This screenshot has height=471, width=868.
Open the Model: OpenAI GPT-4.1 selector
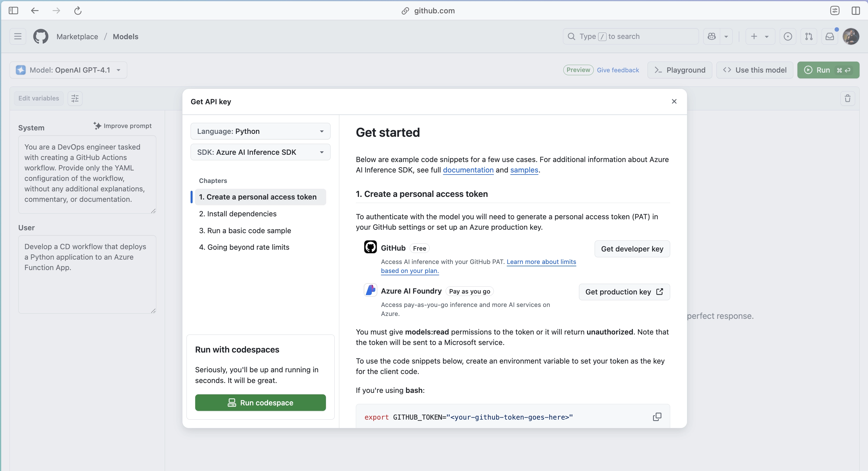click(x=68, y=70)
